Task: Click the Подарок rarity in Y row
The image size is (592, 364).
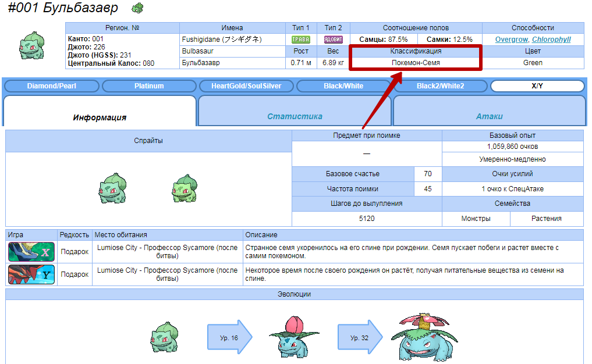Action: (75, 274)
